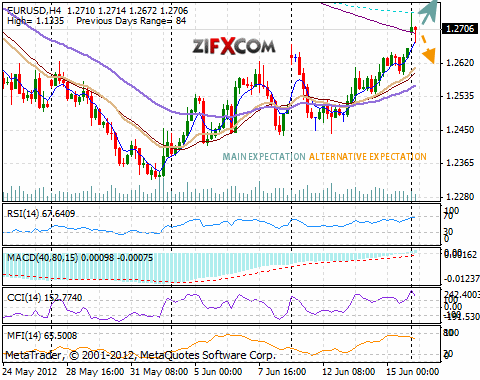Click price axis label 1.2450
This screenshot has width=480, height=380.
[x=460, y=130]
